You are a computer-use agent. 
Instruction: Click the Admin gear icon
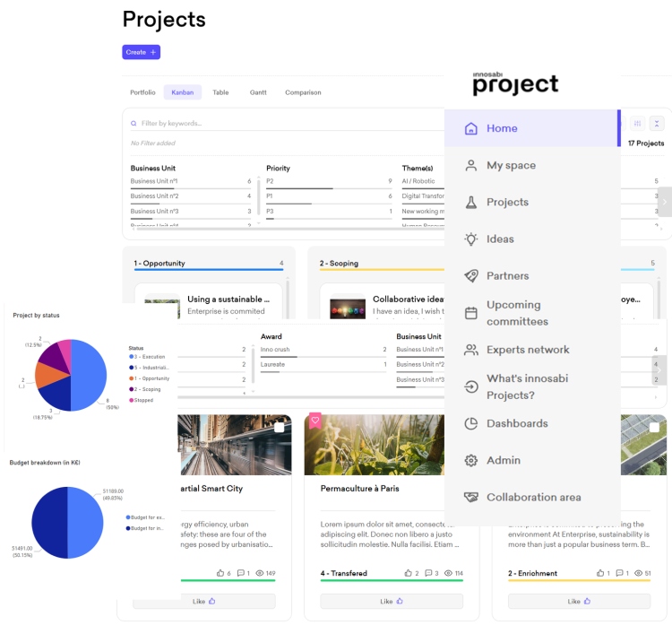[x=470, y=460]
